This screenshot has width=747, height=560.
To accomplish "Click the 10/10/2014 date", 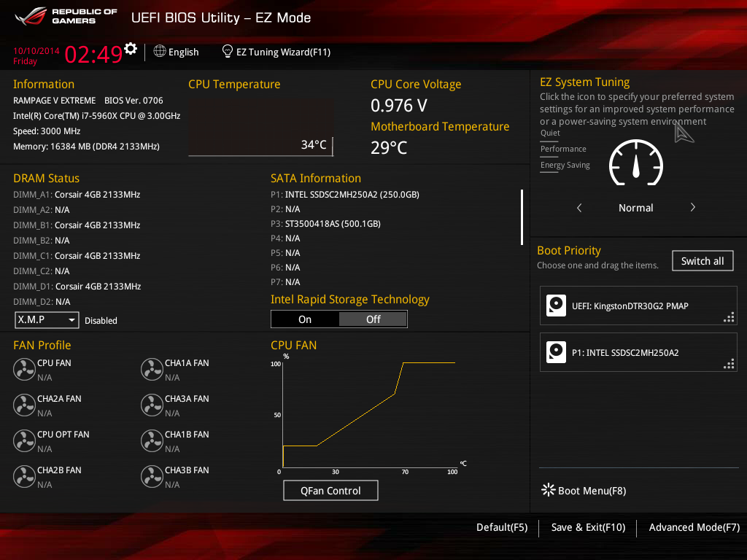I will tap(36, 51).
